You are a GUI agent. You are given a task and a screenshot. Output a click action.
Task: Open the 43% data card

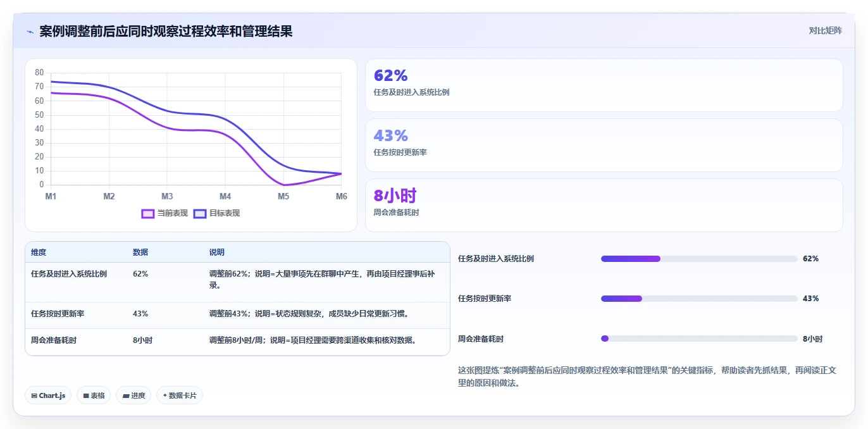[x=604, y=145]
